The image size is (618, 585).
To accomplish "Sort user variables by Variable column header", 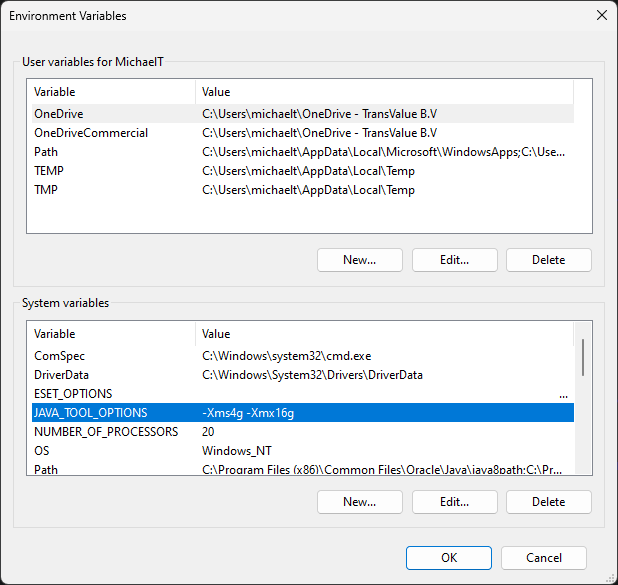I will [110, 92].
